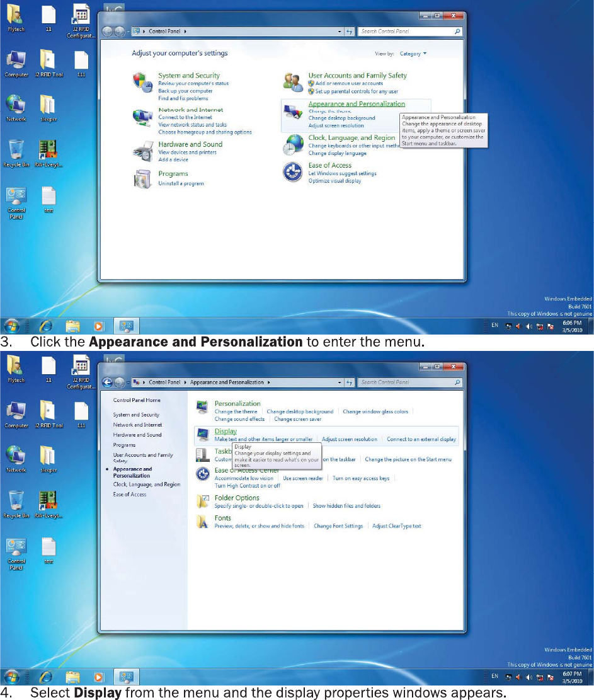
Task: Click Adjust ClearType text
Action: click(397, 526)
